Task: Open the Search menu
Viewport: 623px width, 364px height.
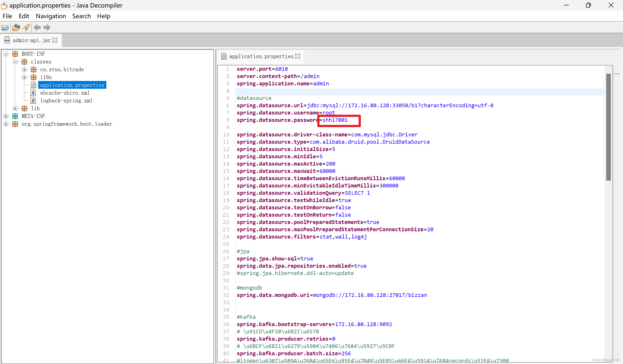Action: coord(81,16)
